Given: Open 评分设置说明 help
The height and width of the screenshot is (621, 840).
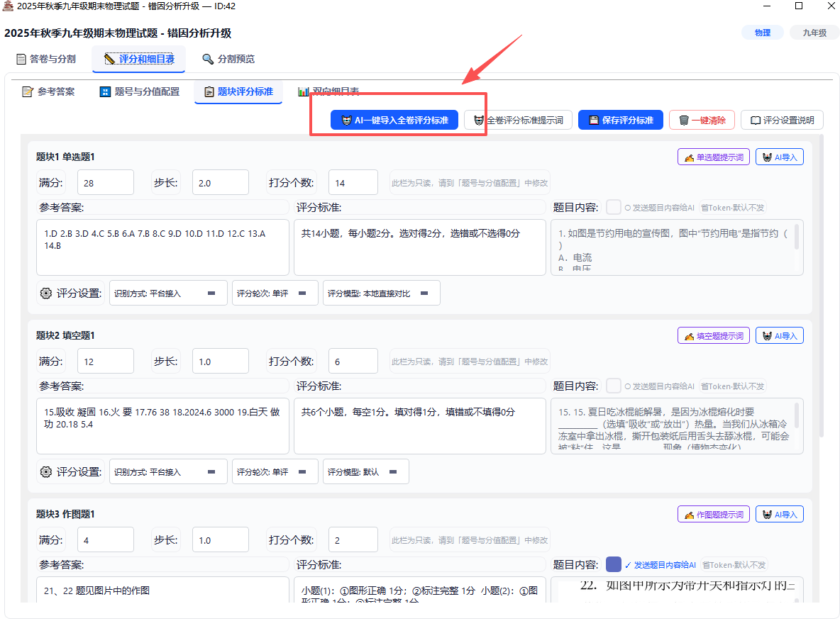Looking at the screenshot, I should [x=782, y=120].
